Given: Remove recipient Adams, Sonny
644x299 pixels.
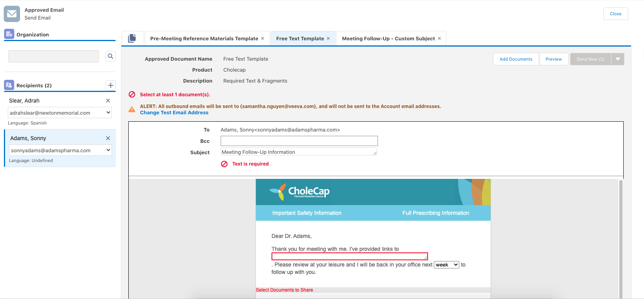Looking at the screenshot, I should coord(108,138).
